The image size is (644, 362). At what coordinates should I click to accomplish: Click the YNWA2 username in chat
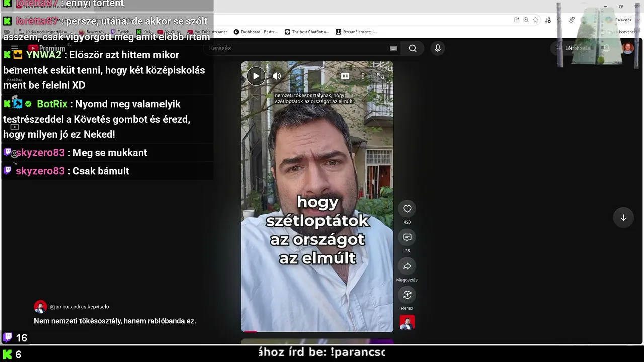[44, 55]
